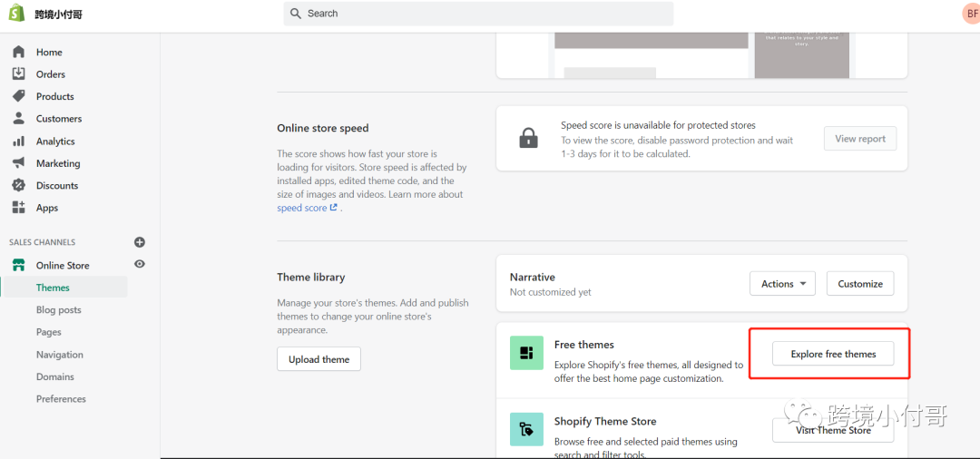Click the Discounts badge icon

[x=19, y=185]
